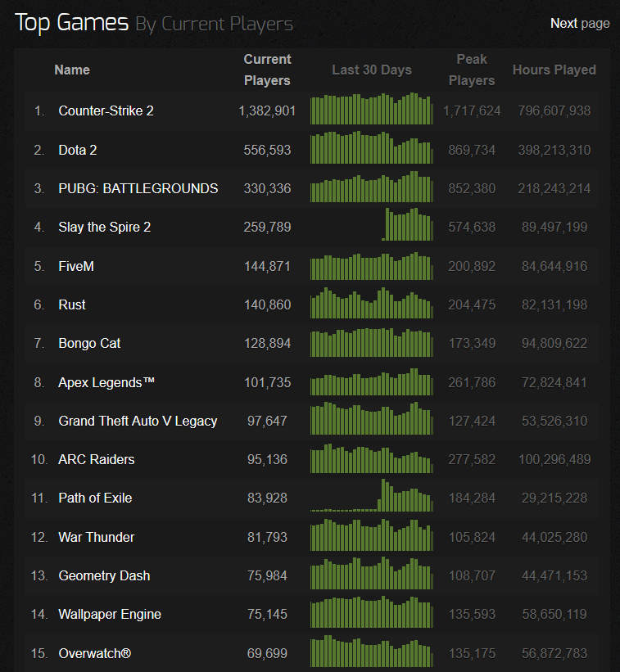Click the ARC Raiders title

[97, 459]
